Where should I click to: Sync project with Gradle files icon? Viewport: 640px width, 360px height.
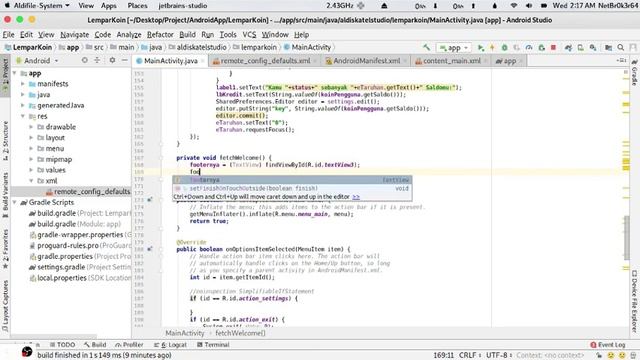[x=568, y=48]
